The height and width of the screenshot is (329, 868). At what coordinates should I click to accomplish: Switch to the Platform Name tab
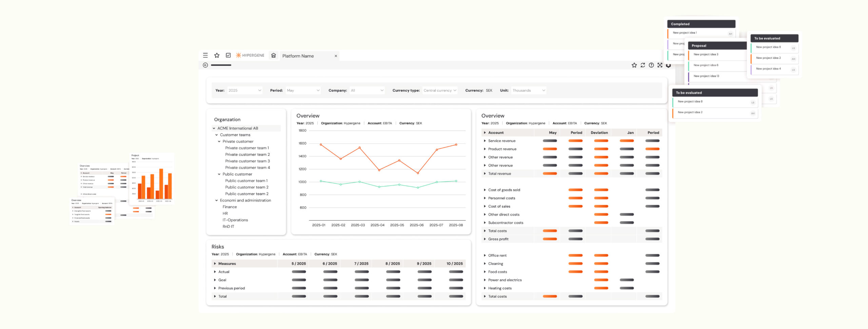pos(298,56)
